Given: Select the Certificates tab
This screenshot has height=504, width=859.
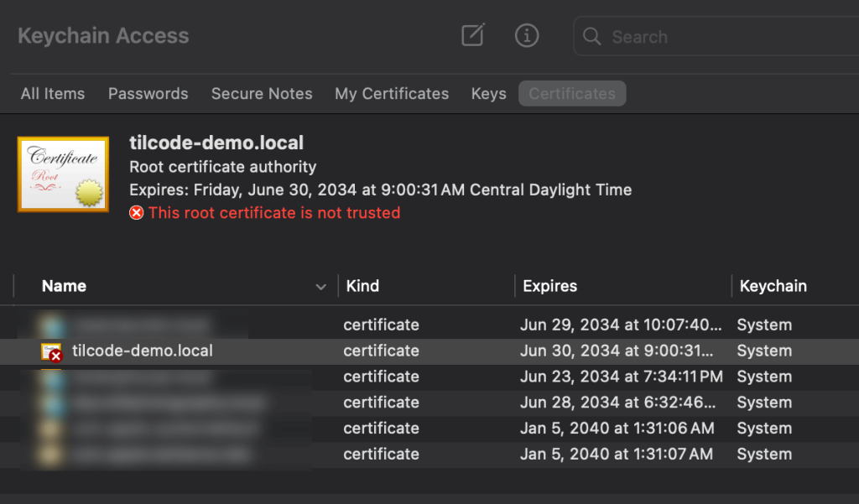Looking at the screenshot, I should (572, 94).
